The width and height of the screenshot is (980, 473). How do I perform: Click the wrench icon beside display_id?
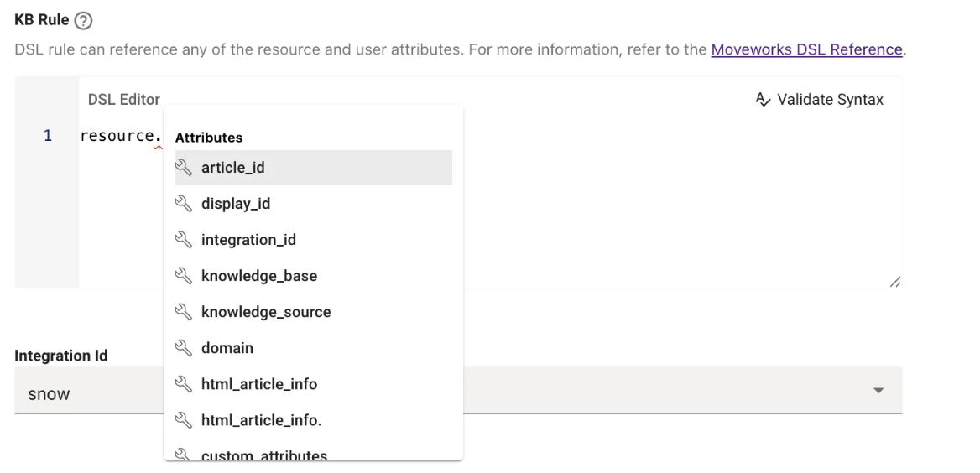183,204
